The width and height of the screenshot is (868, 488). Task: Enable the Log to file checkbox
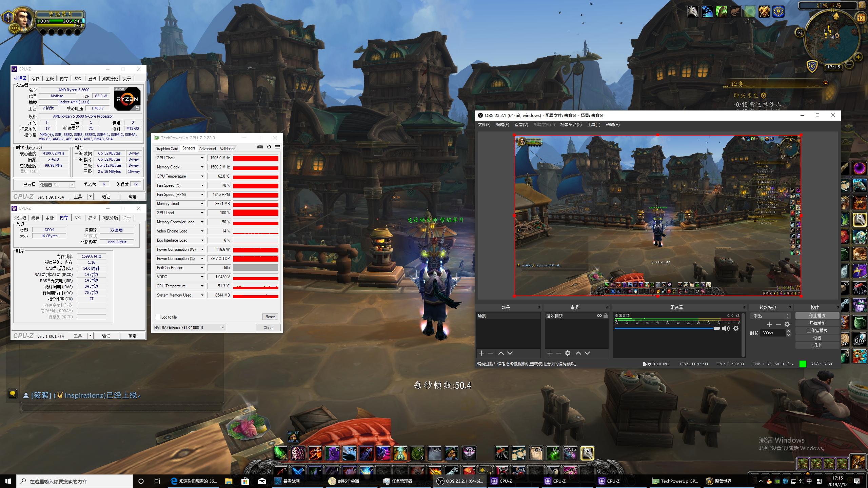[158, 317]
